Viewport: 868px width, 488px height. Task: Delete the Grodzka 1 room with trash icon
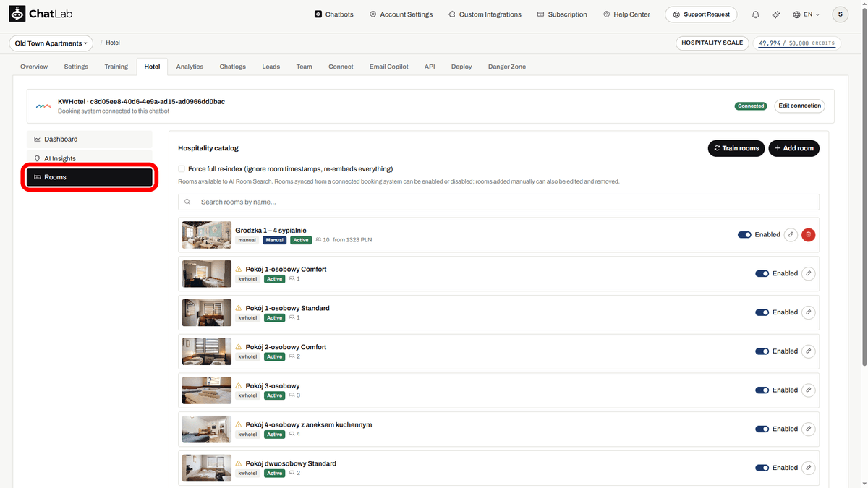(809, 235)
